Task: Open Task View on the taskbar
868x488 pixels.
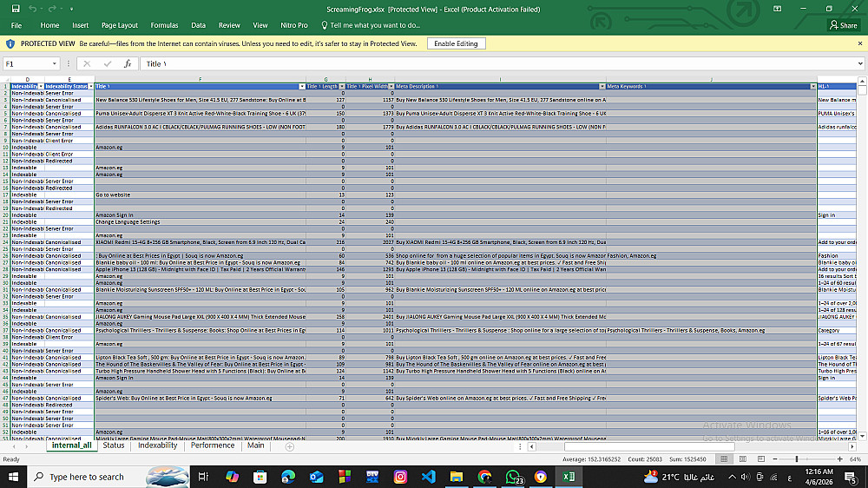Action: point(203,477)
